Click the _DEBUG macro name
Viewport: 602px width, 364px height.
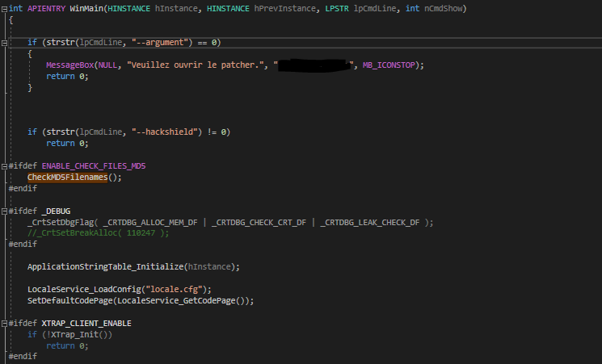[x=56, y=211]
